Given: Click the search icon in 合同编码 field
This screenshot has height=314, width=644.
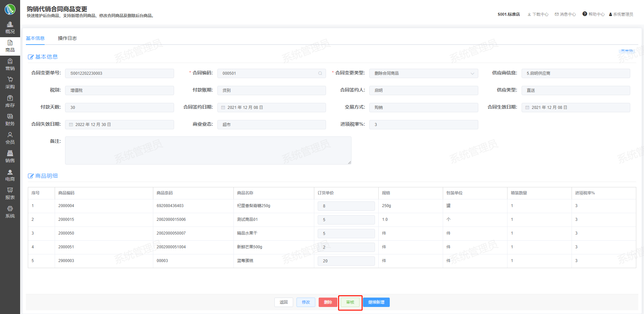Looking at the screenshot, I should coord(320,73).
